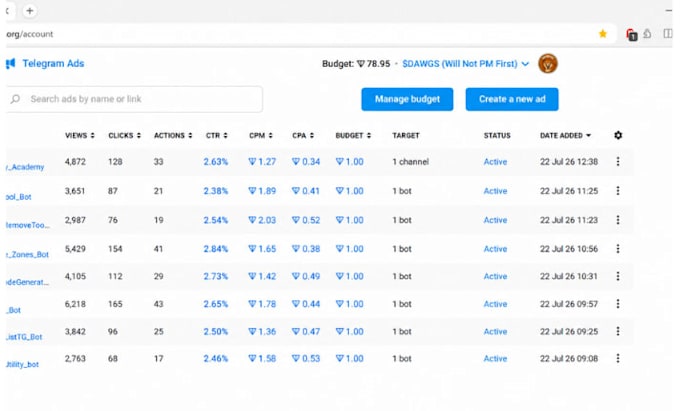The height and width of the screenshot is (411, 680).
Task: Open the _Zones_Bot ad link
Action: pos(27,254)
